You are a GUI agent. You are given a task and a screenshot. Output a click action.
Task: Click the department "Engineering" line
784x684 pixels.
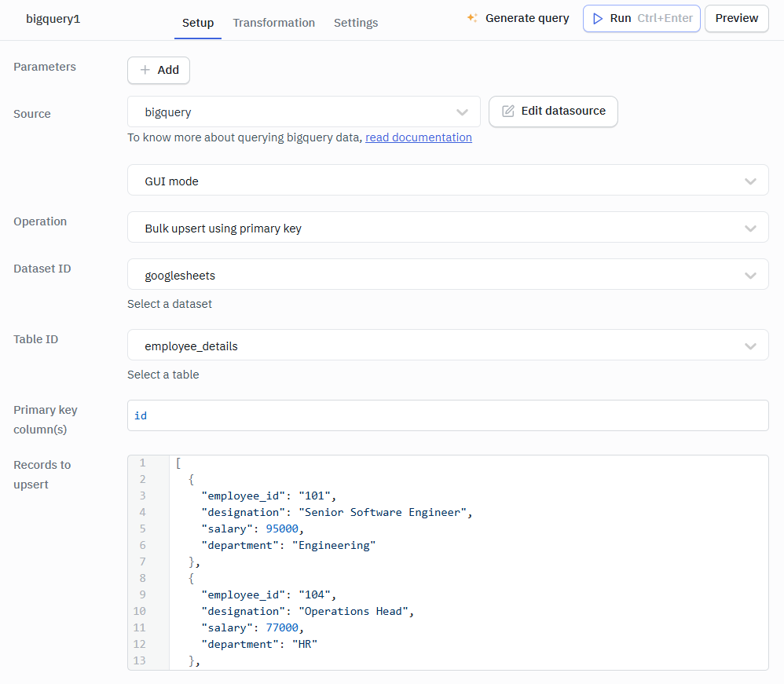pyautogui.click(x=288, y=545)
